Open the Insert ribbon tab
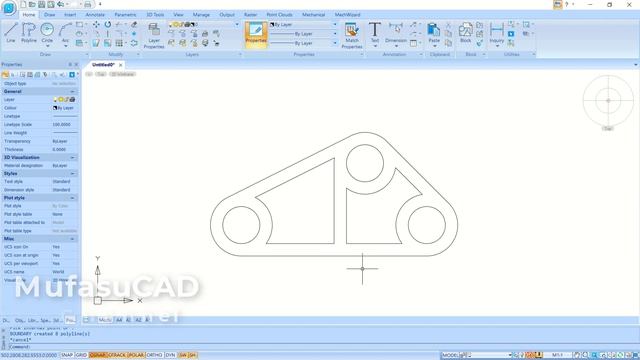640x360 pixels. point(70,15)
